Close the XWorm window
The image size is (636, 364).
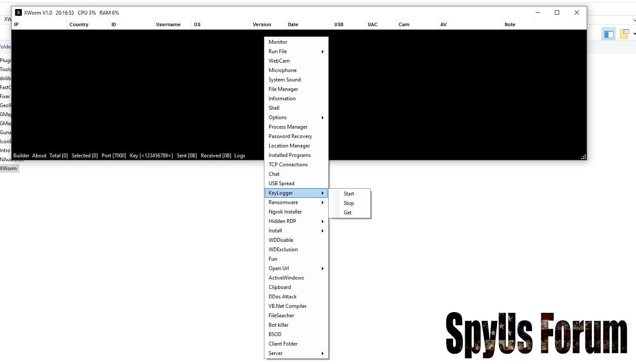(x=577, y=13)
